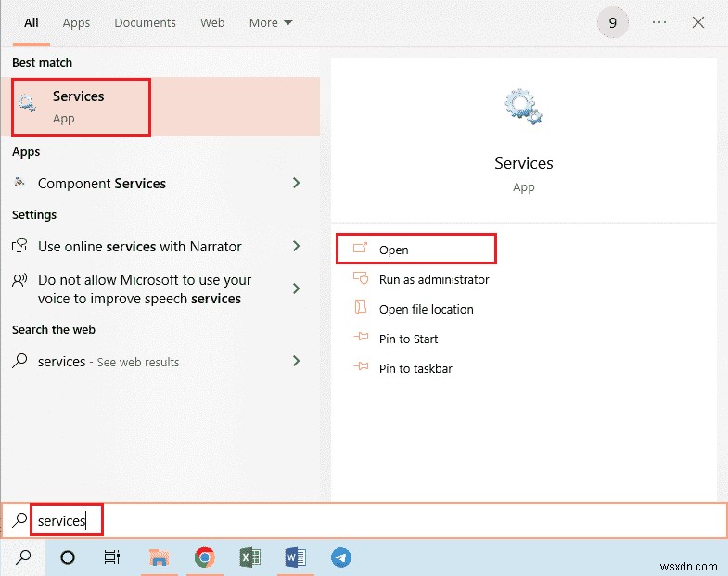The image size is (728, 576).
Task: Click Open in the Services action list
Action: (x=394, y=250)
